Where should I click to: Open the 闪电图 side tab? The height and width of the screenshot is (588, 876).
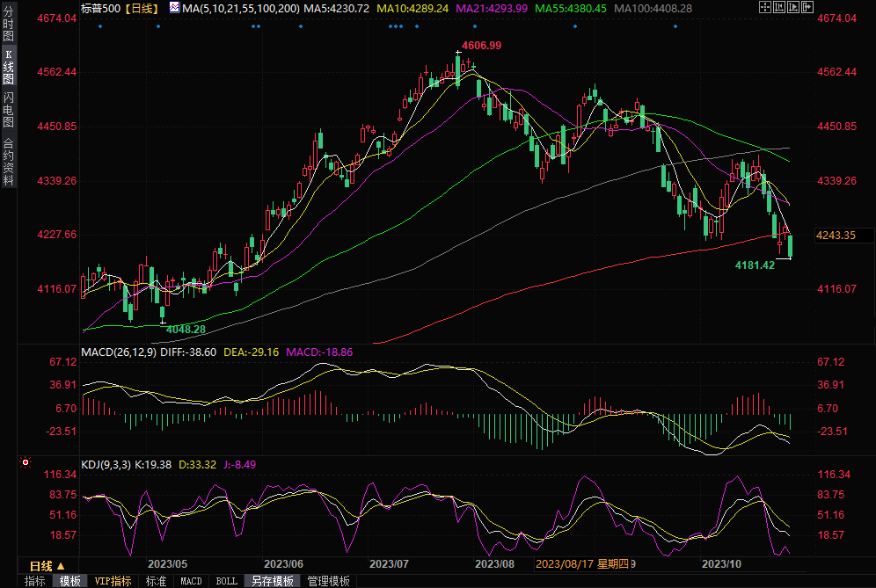(8, 110)
